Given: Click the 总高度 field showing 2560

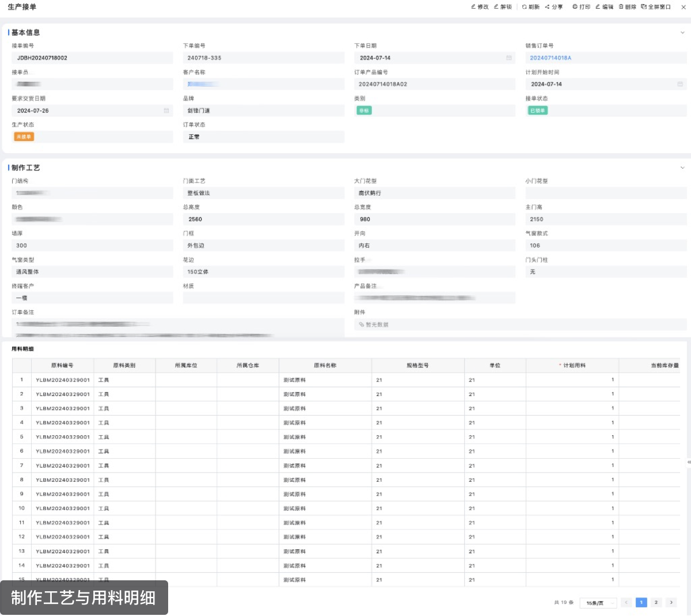Looking at the screenshot, I should 263,219.
